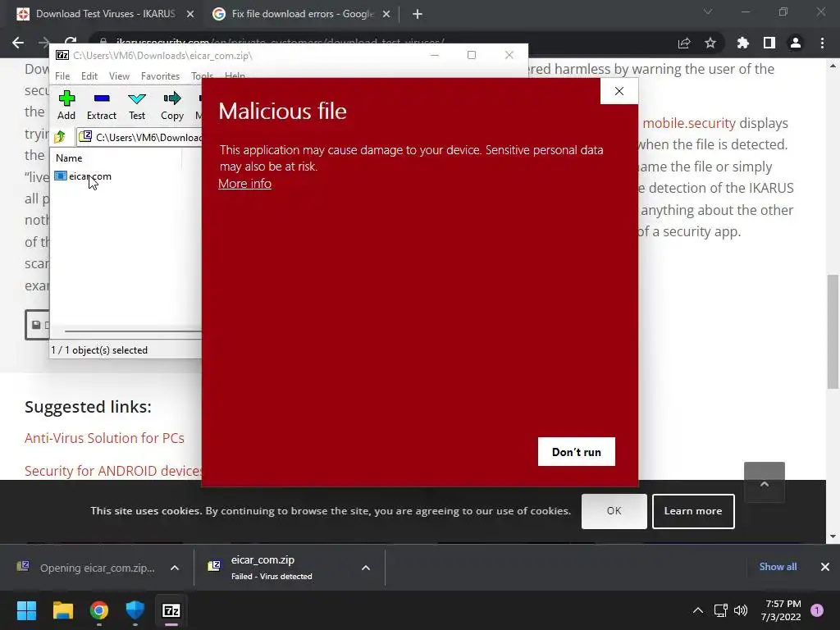Image resolution: width=840 pixels, height=630 pixels.
Task: Switch to Fix file download errors tab
Action: 302,14
